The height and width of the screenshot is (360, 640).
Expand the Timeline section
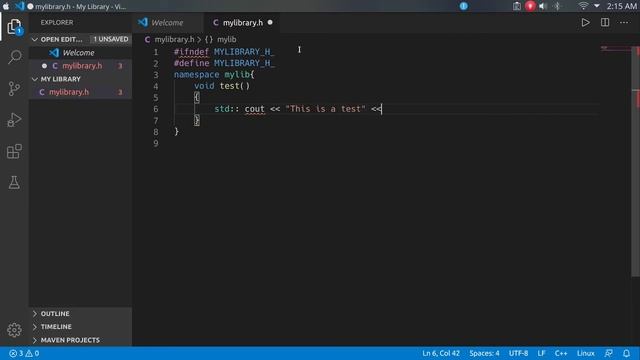pos(80,327)
